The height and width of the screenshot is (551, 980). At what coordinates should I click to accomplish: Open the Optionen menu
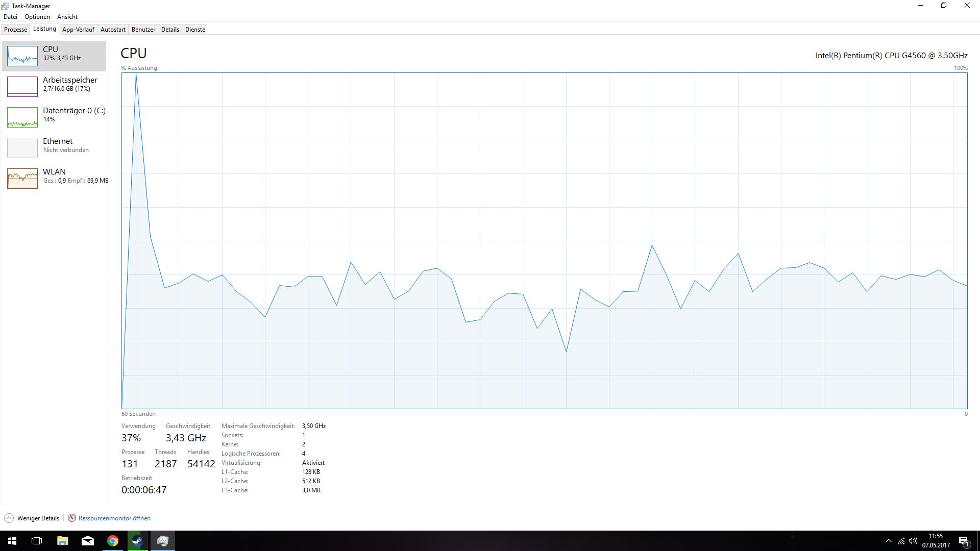(37, 17)
